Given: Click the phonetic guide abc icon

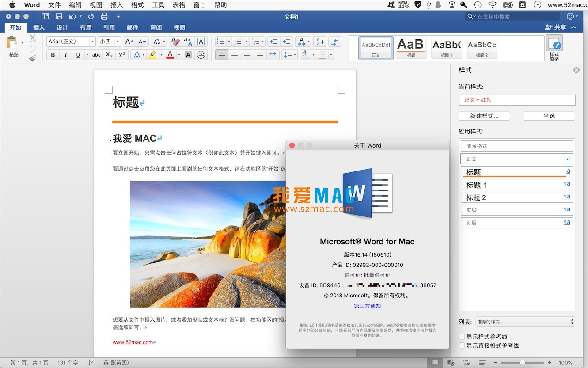Looking at the screenshot, I should [x=188, y=42].
